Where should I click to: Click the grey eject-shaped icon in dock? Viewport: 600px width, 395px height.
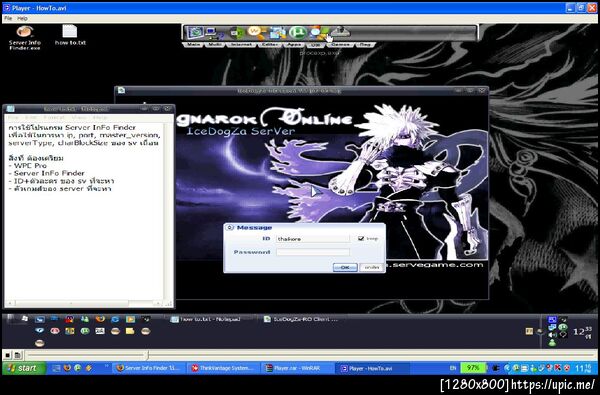click(x=340, y=32)
